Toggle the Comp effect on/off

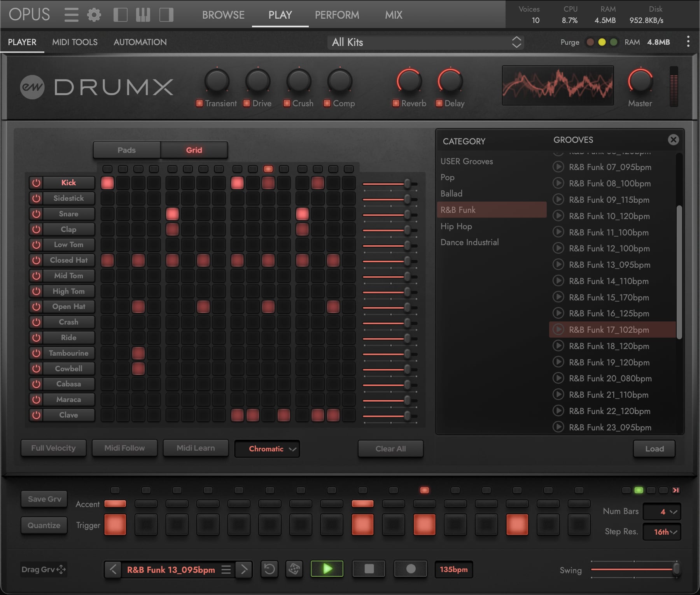(x=327, y=103)
